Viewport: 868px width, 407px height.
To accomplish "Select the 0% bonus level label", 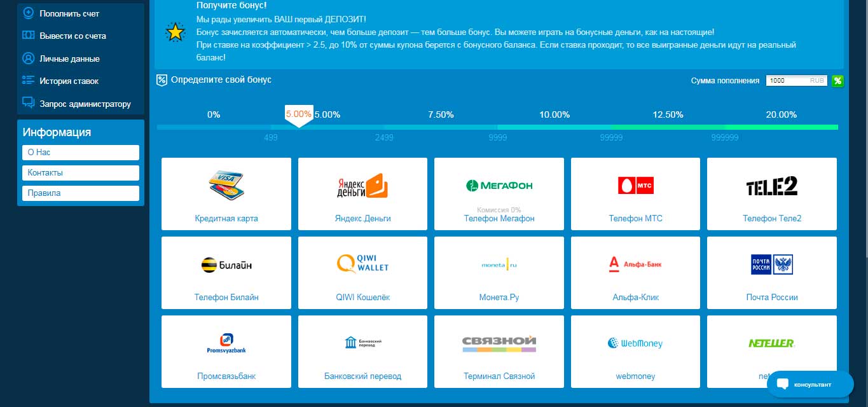I will click(214, 114).
